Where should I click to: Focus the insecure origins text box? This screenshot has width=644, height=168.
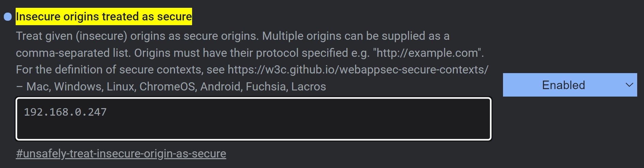pos(253,119)
